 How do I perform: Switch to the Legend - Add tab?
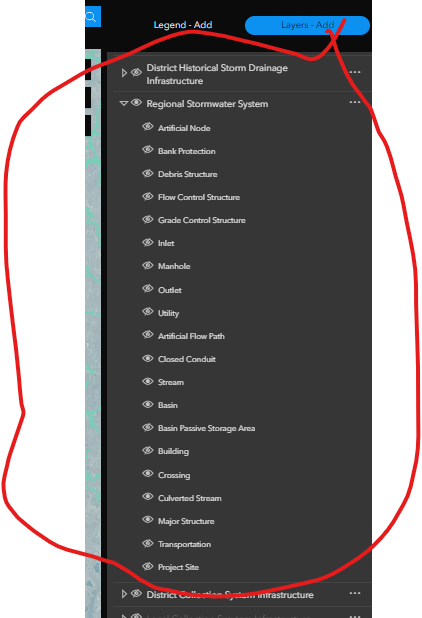point(183,25)
